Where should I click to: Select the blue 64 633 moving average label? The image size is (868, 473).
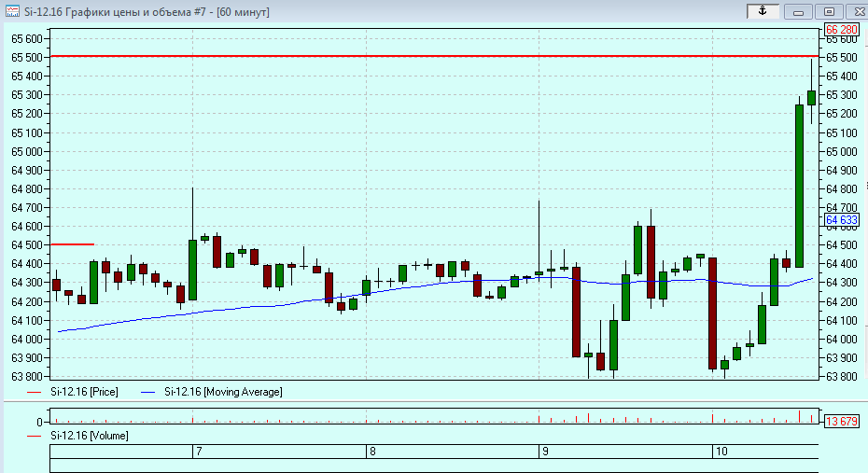coord(842,220)
